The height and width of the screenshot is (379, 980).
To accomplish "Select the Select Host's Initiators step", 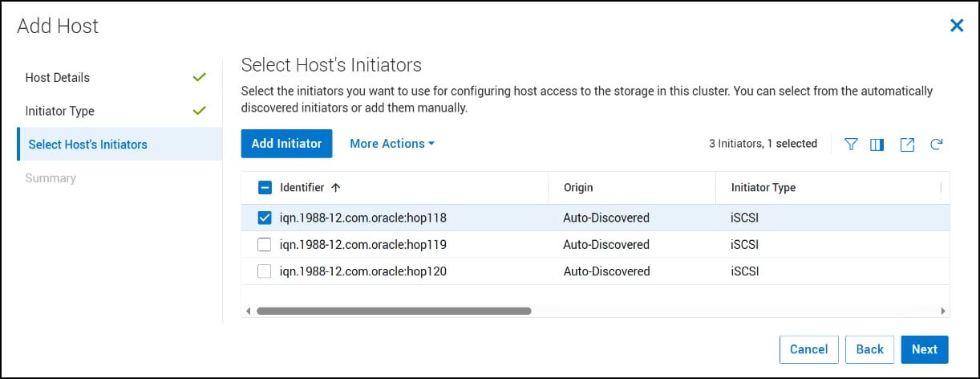I will pos(119,145).
